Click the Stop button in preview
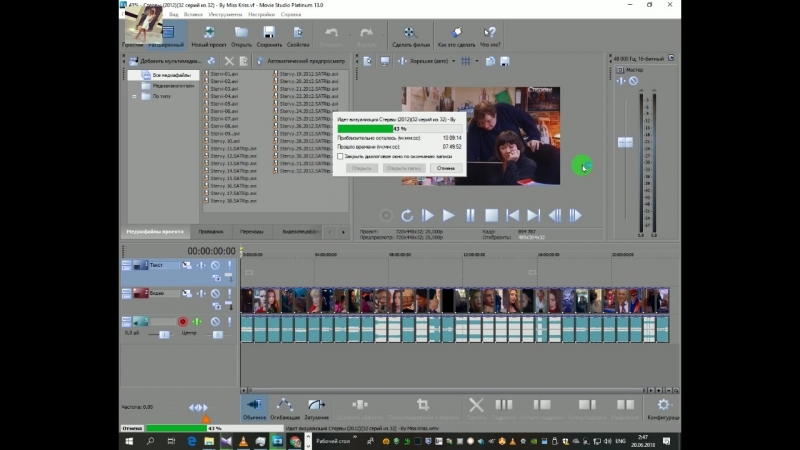Viewport: 800px width, 450px height. click(491, 215)
